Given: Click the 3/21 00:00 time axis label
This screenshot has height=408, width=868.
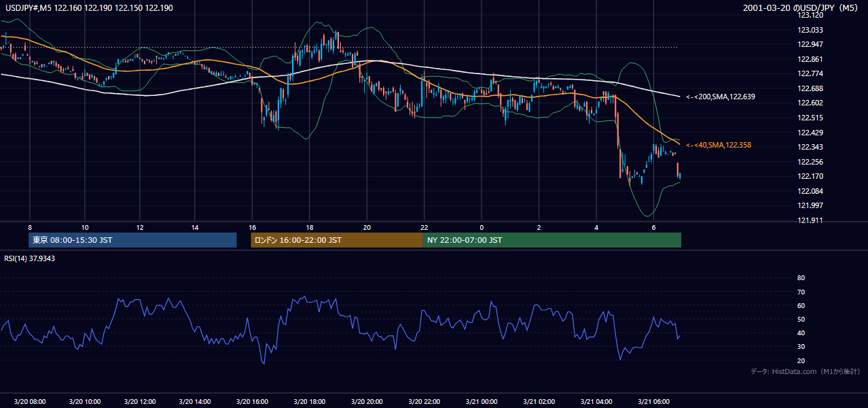Looking at the screenshot, I should point(481,401).
